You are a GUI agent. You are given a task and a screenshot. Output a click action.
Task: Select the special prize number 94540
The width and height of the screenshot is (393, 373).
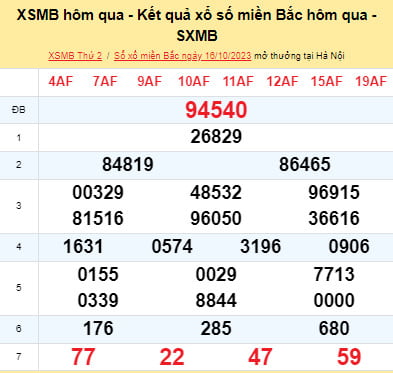click(x=216, y=110)
